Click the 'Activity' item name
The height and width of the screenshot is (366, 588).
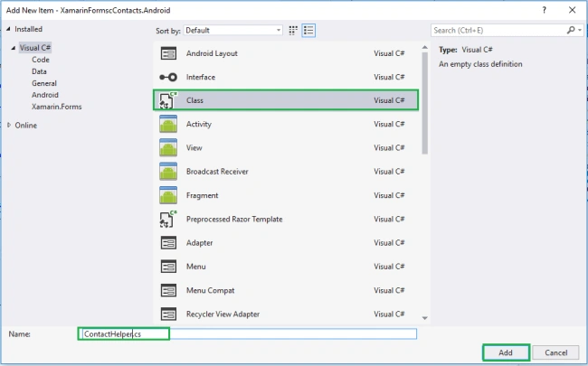tap(199, 124)
